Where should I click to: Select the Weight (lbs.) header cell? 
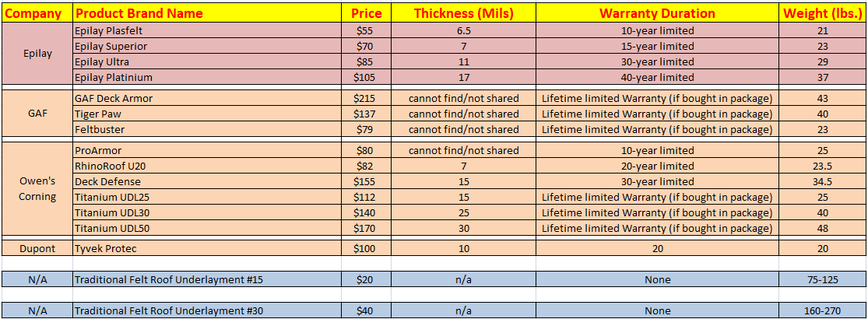click(x=822, y=12)
